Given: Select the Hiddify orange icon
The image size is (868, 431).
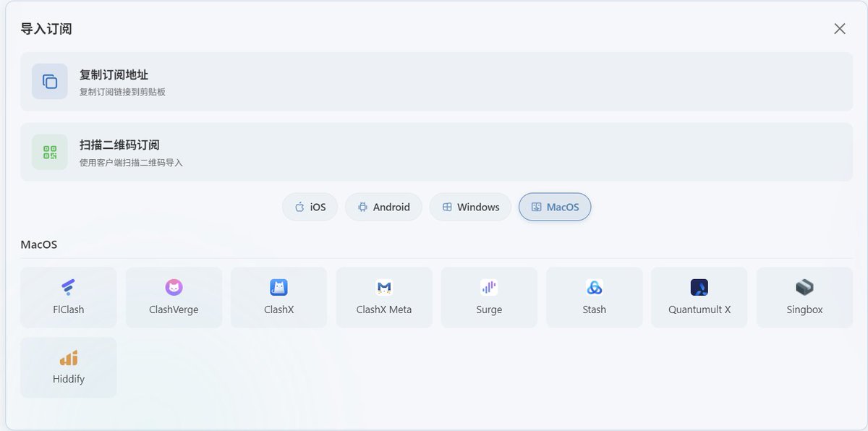Looking at the screenshot, I should pyautogui.click(x=69, y=357).
